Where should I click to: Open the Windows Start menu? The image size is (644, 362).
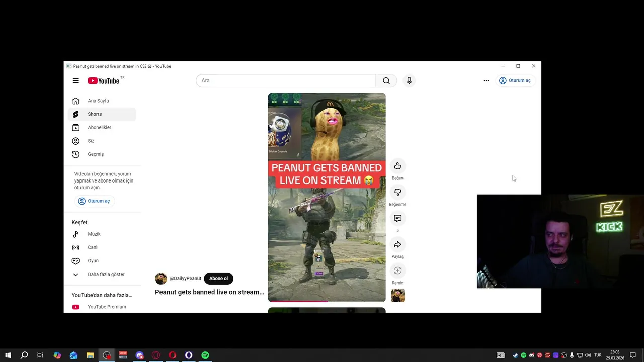click(8, 355)
